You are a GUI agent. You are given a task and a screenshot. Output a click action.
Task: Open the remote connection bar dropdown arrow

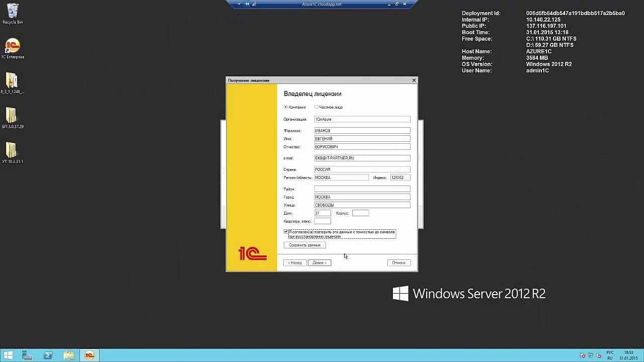[x=239, y=4]
